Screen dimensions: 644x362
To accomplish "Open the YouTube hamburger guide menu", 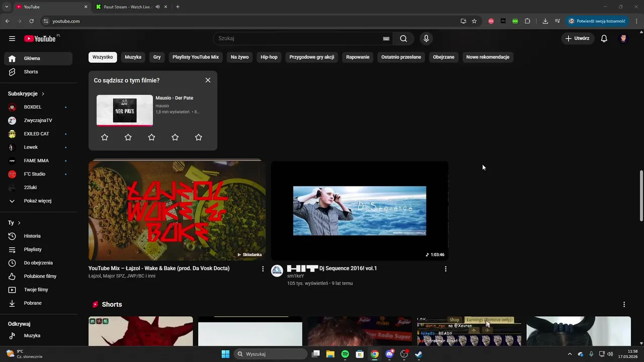I will [x=12, y=39].
